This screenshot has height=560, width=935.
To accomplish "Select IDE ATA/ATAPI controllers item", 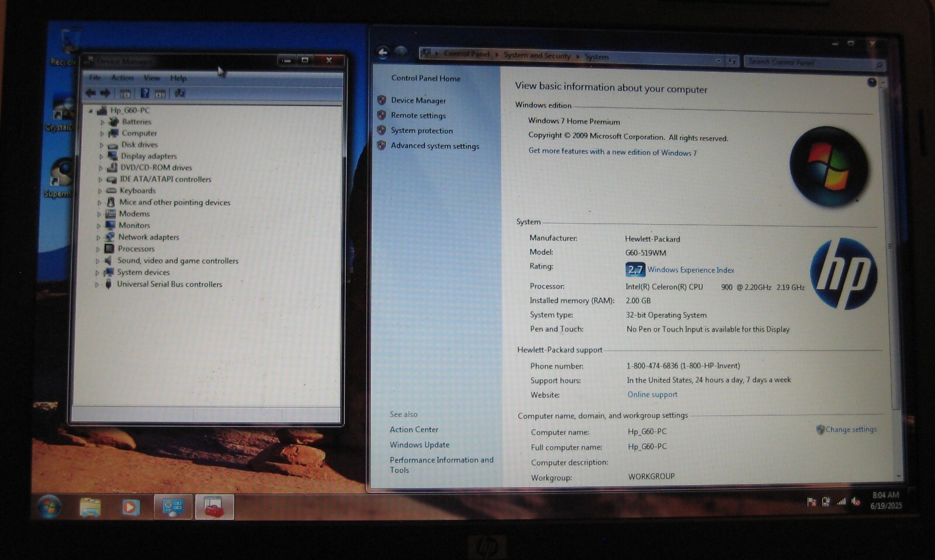I will click(x=165, y=179).
